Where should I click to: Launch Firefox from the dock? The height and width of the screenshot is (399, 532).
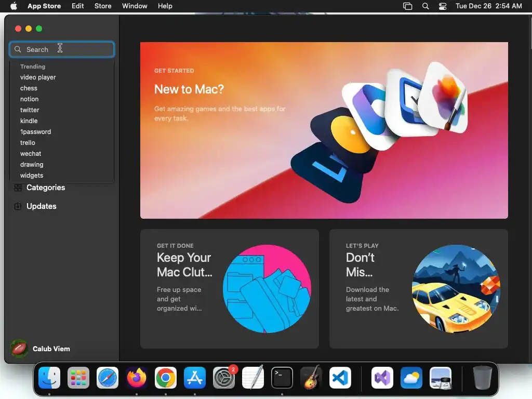tap(137, 378)
